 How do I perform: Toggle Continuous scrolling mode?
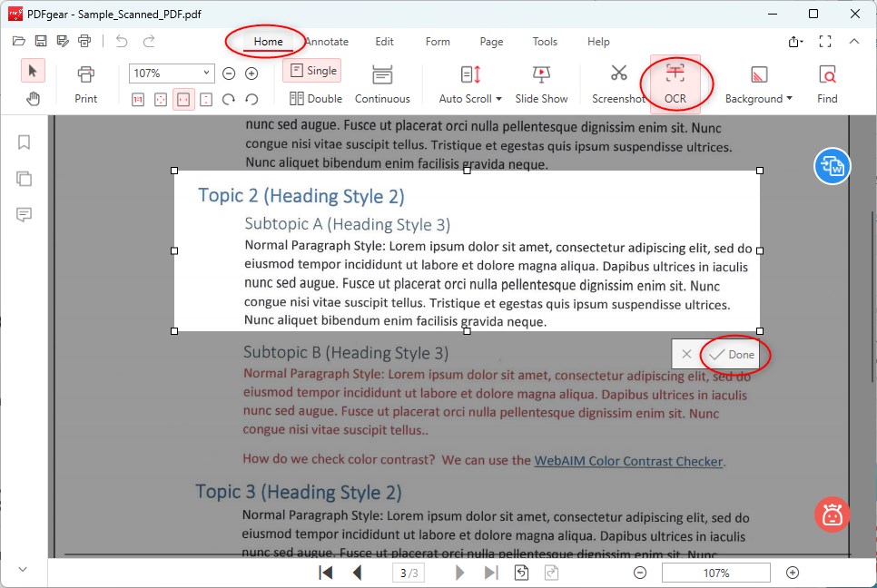(x=382, y=83)
